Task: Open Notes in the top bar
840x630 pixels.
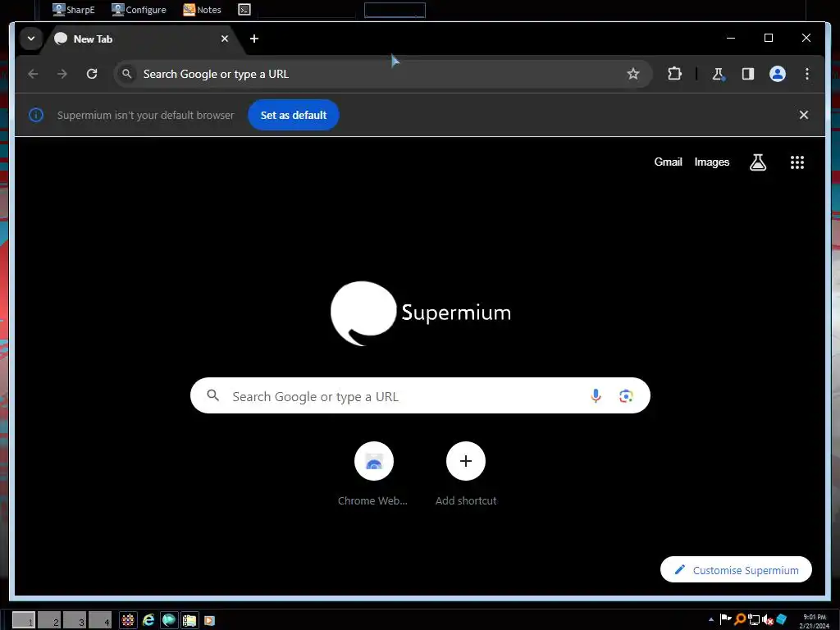Action: (x=202, y=10)
